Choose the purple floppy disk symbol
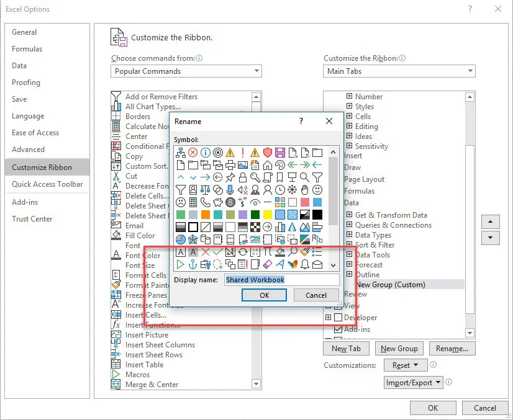Image resolution: width=513 pixels, height=420 pixels. tap(279, 153)
